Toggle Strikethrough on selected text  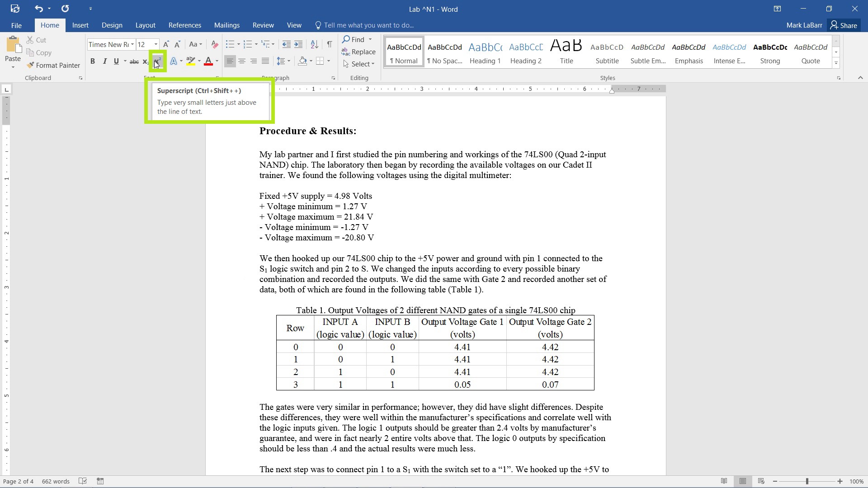click(x=134, y=61)
